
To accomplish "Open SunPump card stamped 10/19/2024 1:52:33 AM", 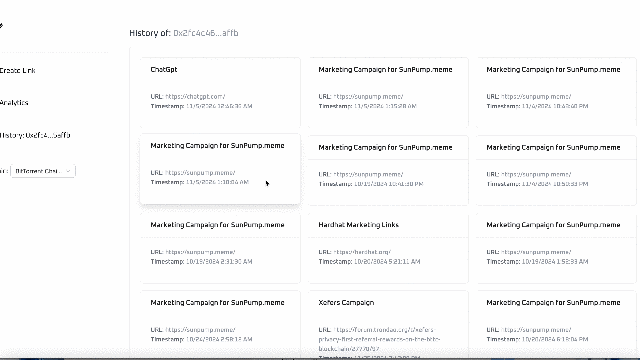I will coord(556,247).
